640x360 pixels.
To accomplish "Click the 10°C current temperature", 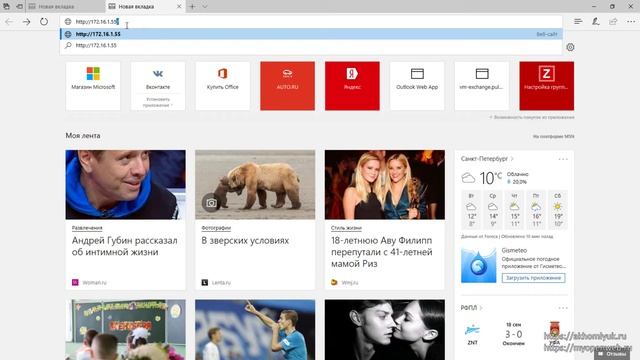I will click(491, 178).
